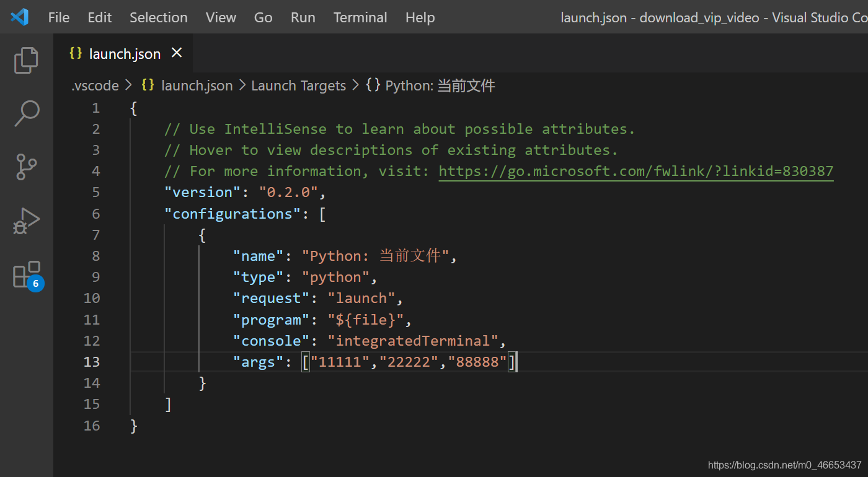Open the Explorer sidebar icon

pos(26,60)
